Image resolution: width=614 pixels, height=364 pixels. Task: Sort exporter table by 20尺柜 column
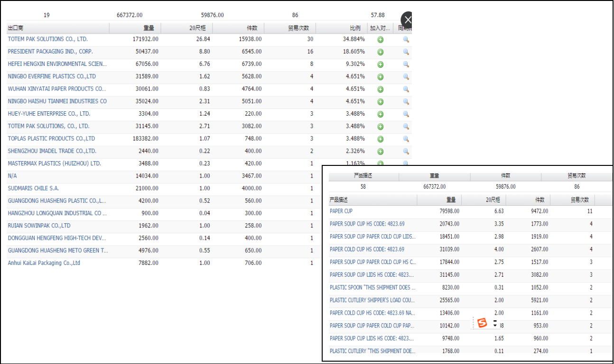(186, 28)
